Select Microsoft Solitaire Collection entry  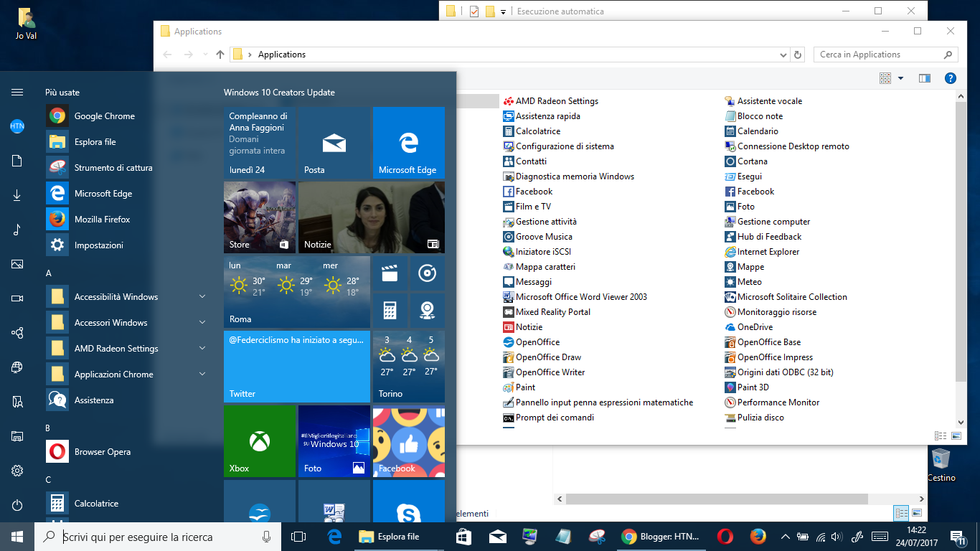[x=786, y=297]
